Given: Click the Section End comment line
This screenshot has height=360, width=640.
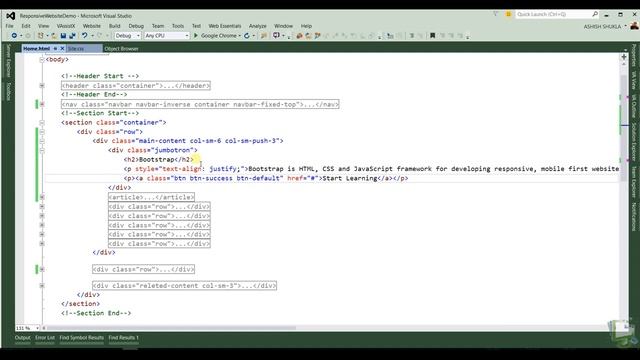Looking at the screenshot, I should (x=96, y=313).
